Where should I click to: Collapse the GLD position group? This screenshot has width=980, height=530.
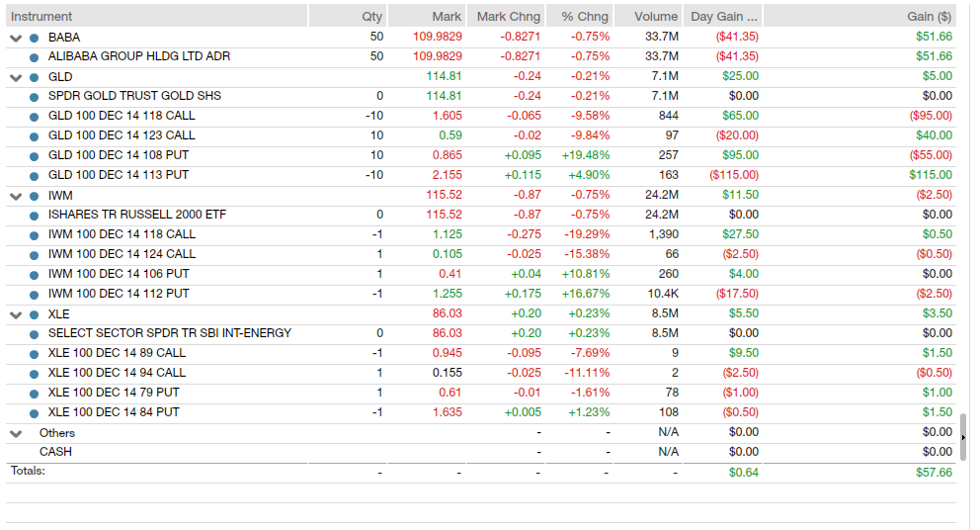(16, 77)
